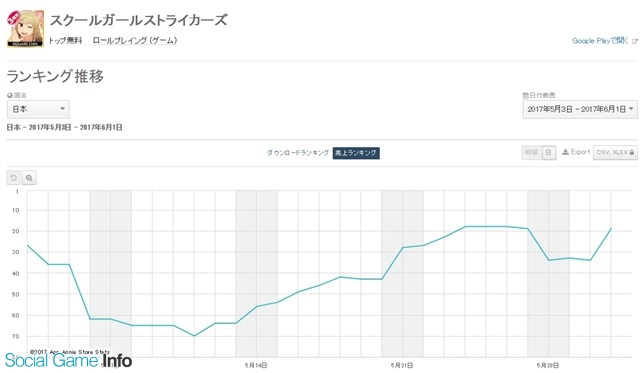640x373 pixels.
Task: Select the highlighted sales ranking tab
Action: pyautogui.click(x=356, y=153)
